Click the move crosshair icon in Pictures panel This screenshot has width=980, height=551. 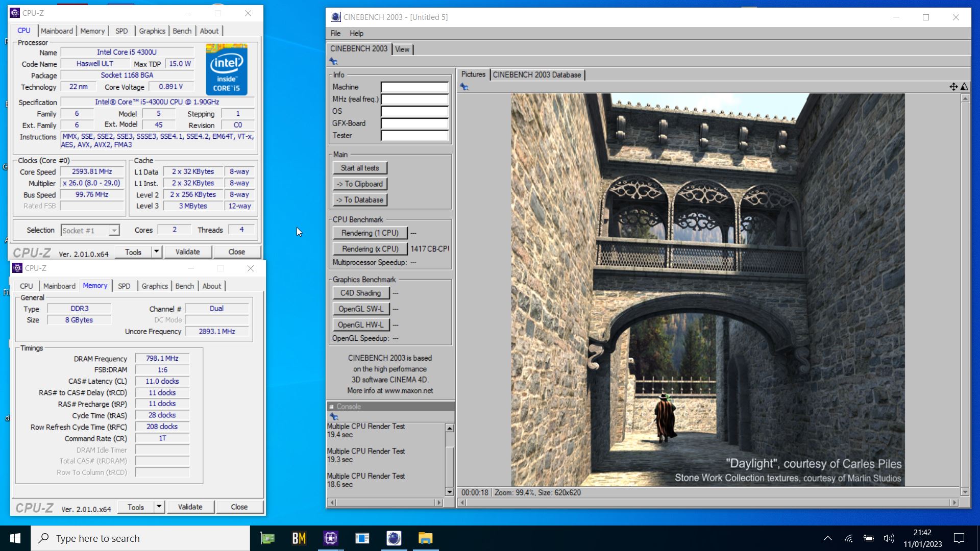pos(953,87)
